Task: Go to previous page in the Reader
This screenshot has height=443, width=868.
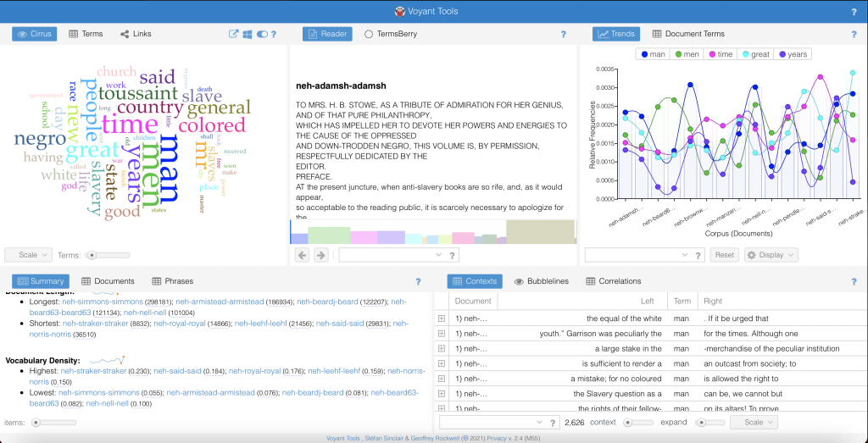Action: (303, 254)
